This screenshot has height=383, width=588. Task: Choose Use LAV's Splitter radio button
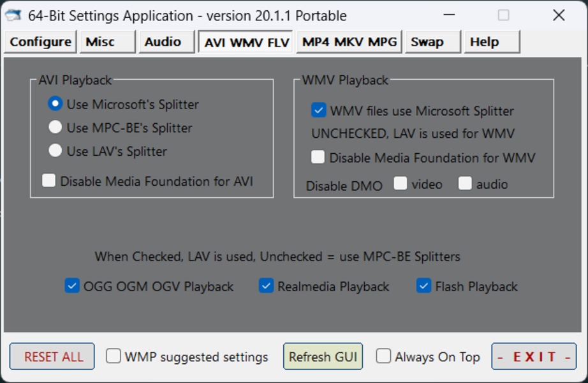[55, 151]
